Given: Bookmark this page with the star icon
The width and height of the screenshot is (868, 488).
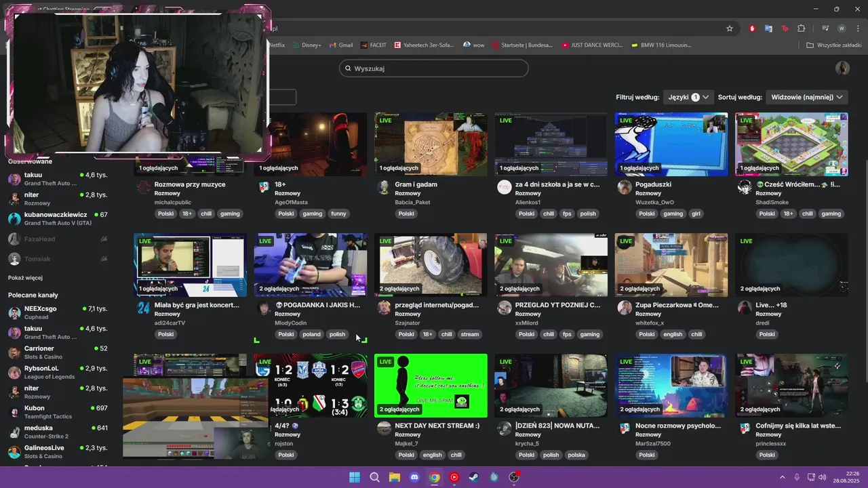Looking at the screenshot, I should 730,28.
